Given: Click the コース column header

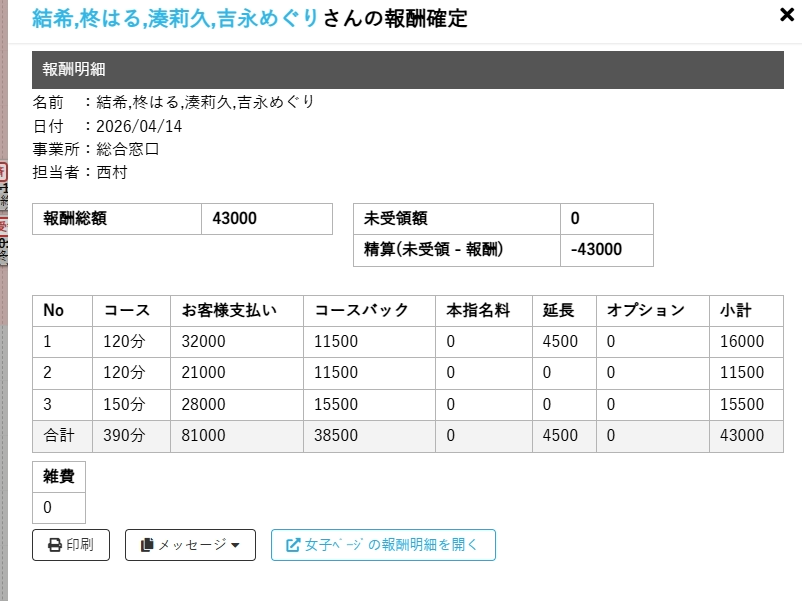Looking at the screenshot, I should click(131, 311).
